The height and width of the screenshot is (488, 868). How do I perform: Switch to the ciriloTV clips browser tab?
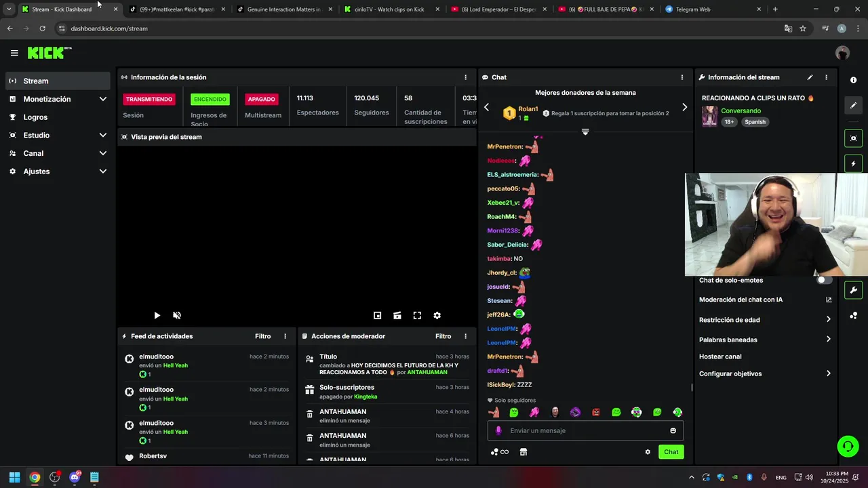391,9
